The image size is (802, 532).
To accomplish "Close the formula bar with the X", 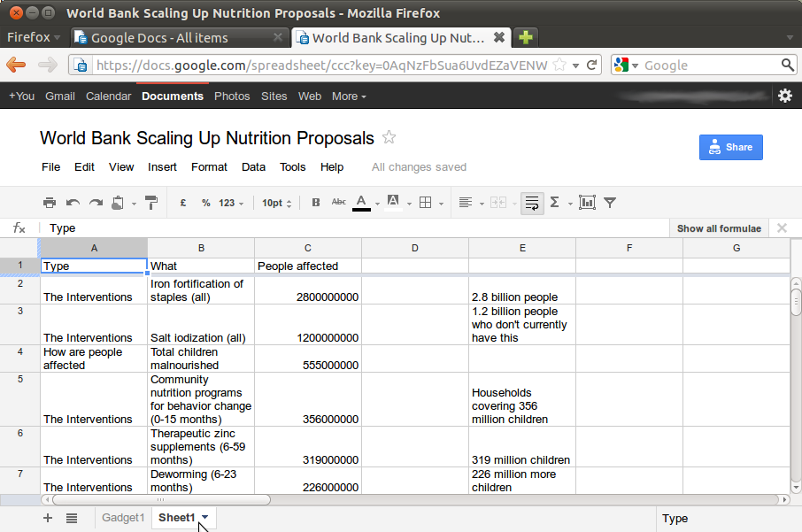I will [x=782, y=228].
